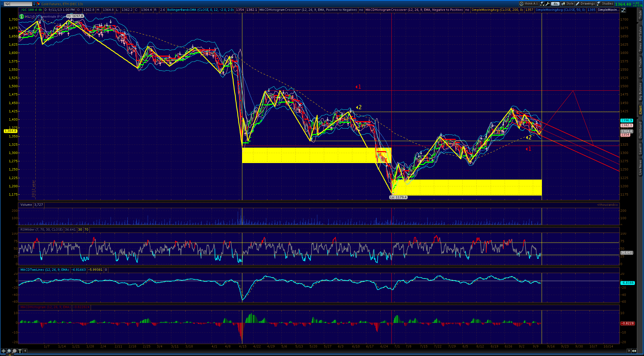Switch to the Trade side tab
The image size is (644, 356).
point(640,14)
